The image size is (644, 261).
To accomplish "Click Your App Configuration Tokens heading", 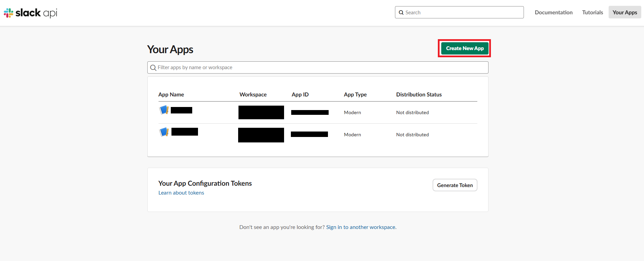I will coord(205,183).
